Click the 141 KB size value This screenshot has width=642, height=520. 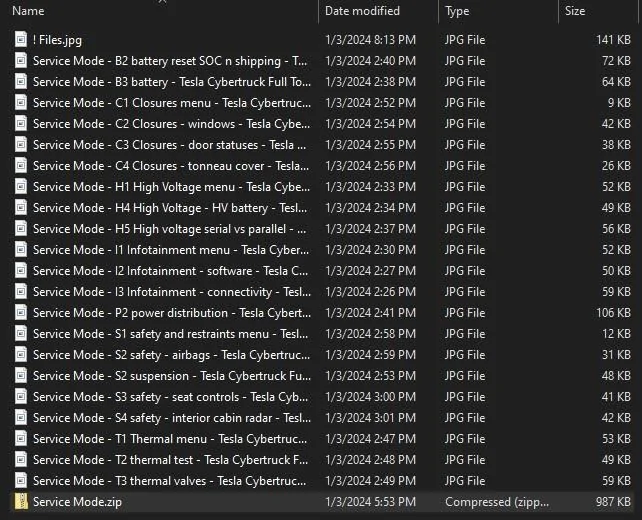click(x=613, y=40)
